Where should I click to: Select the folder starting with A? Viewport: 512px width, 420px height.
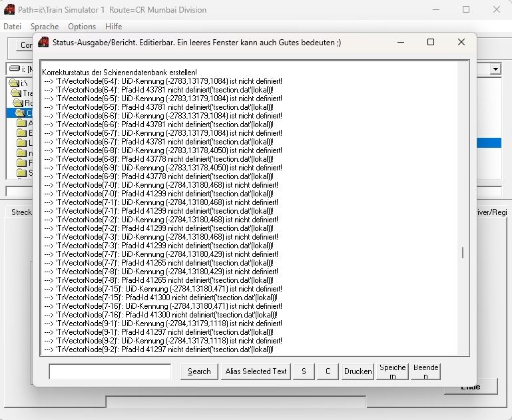pos(22,123)
